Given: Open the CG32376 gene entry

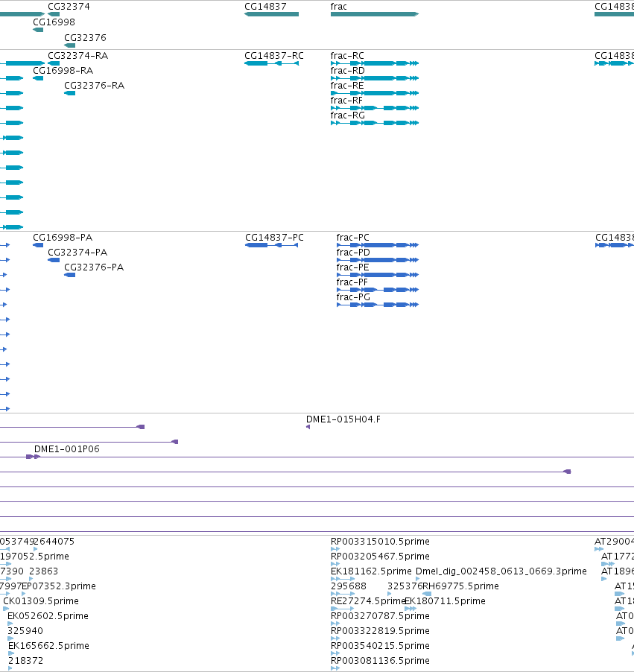Looking at the screenshot, I should coord(69,45).
